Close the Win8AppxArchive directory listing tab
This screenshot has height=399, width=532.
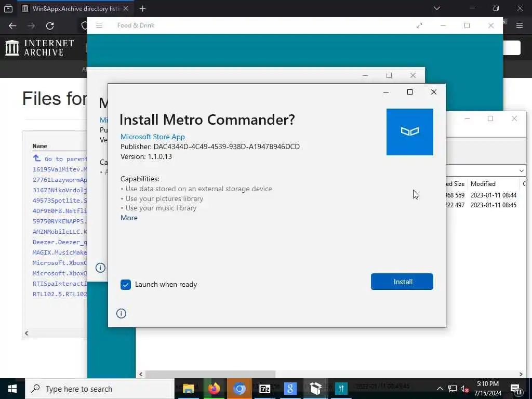tap(126, 8)
